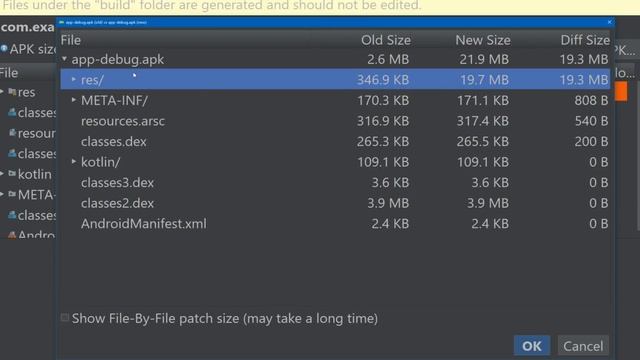Click res folder icon in background APK analyzer
The width and height of the screenshot is (640, 360).
click(12, 92)
